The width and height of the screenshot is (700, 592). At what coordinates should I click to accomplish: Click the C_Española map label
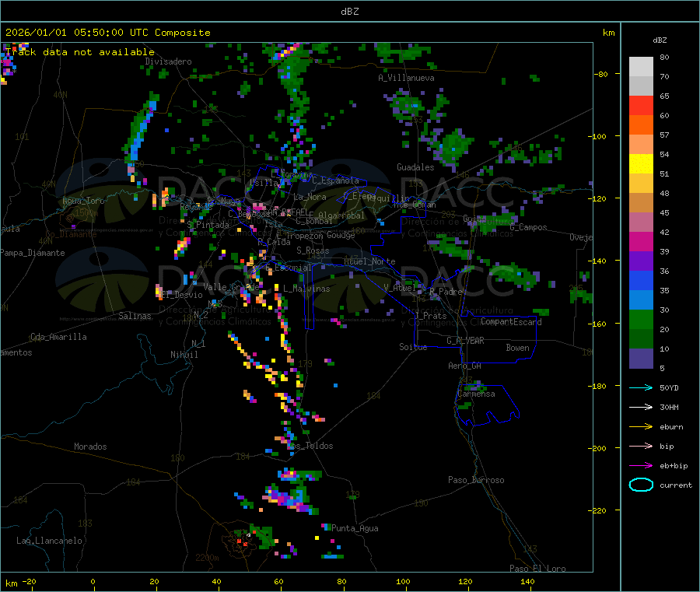tap(335, 180)
